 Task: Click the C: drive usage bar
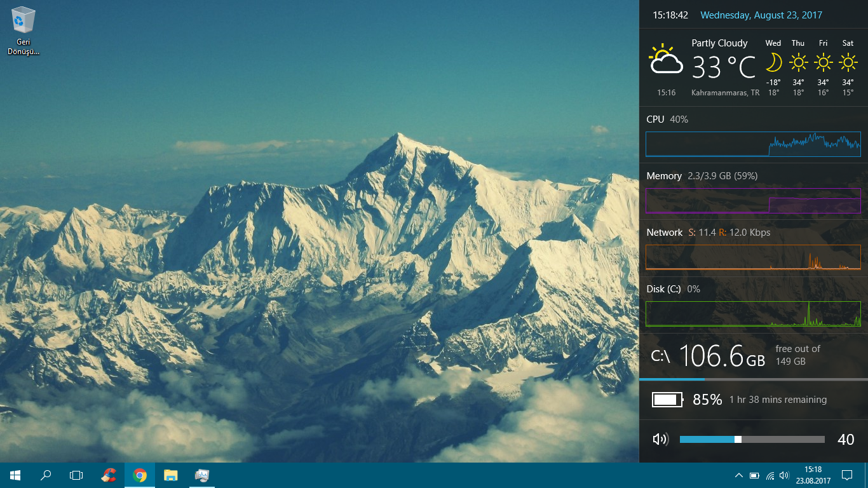pos(754,379)
